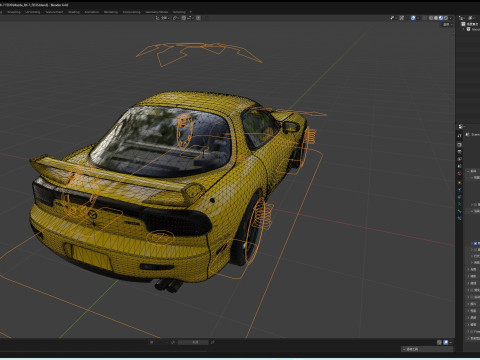Expand the child collection in the outliner
Viewport: 480px width, 360px height.
(463, 29)
